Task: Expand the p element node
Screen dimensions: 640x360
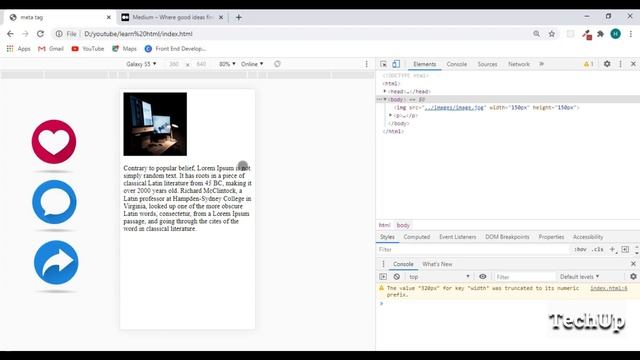Action: pos(391,116)
